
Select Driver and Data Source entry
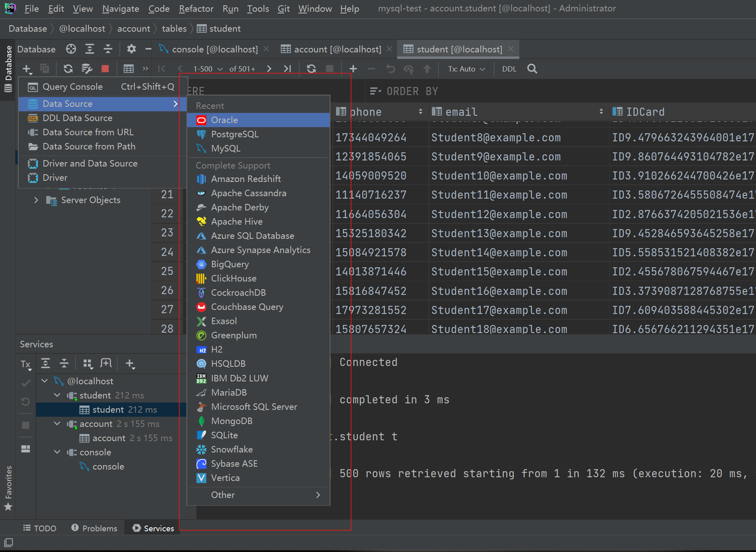coord(103,163)
